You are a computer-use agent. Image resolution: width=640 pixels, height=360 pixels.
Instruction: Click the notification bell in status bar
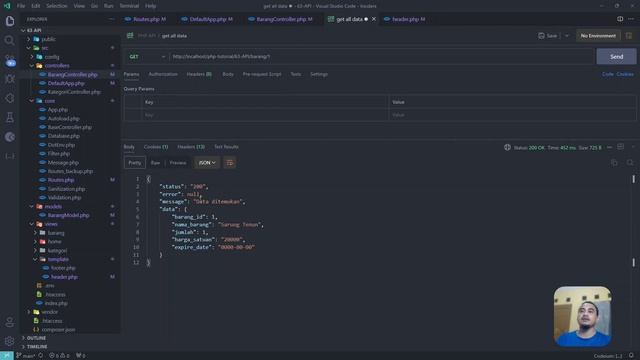click(x=631, y=356)
